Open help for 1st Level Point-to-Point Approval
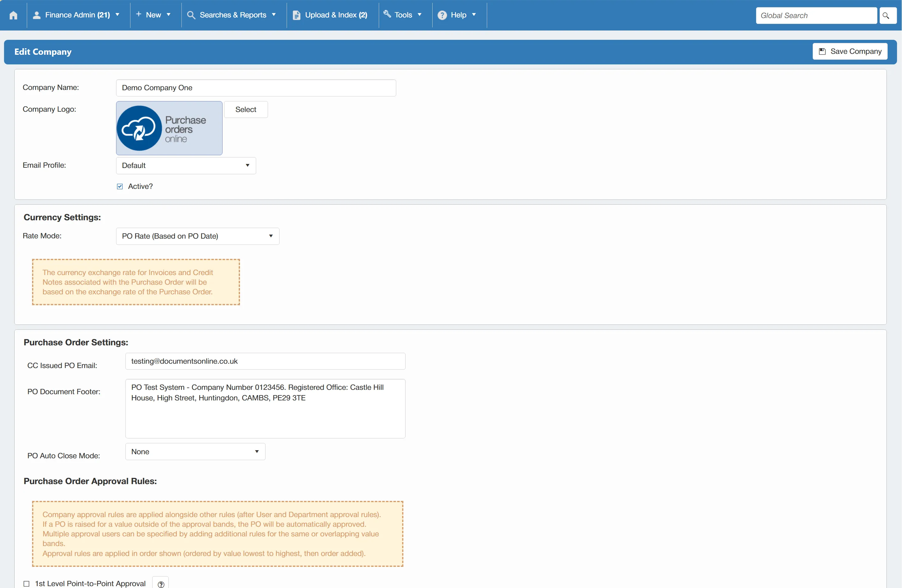This screenshot has width=902, height=588. [161, 583]
